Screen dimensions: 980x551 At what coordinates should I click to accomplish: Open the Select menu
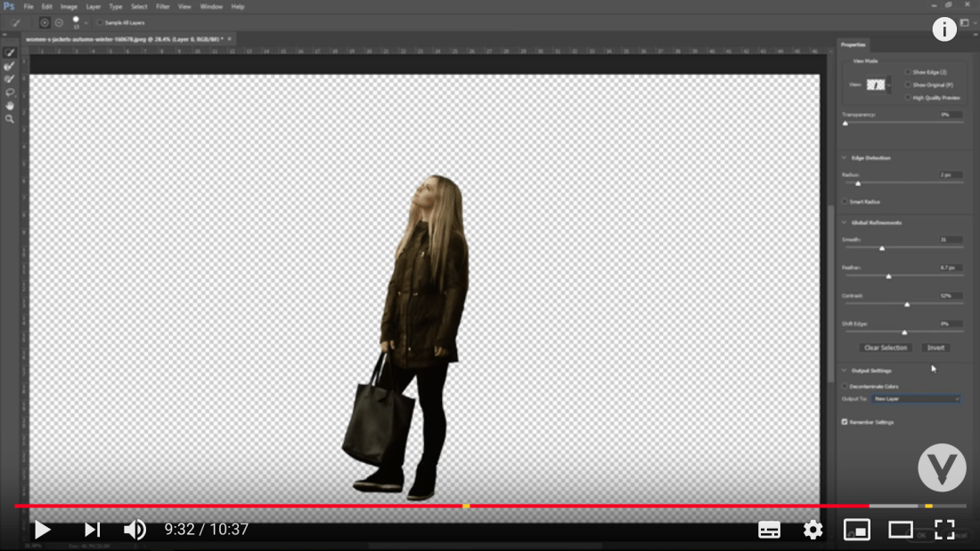point(139,6)
